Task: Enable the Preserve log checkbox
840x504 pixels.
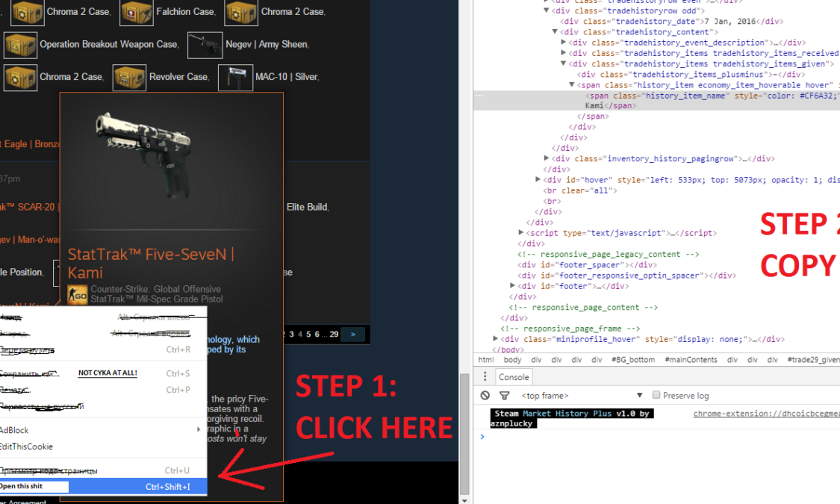Action: (656, 395)
